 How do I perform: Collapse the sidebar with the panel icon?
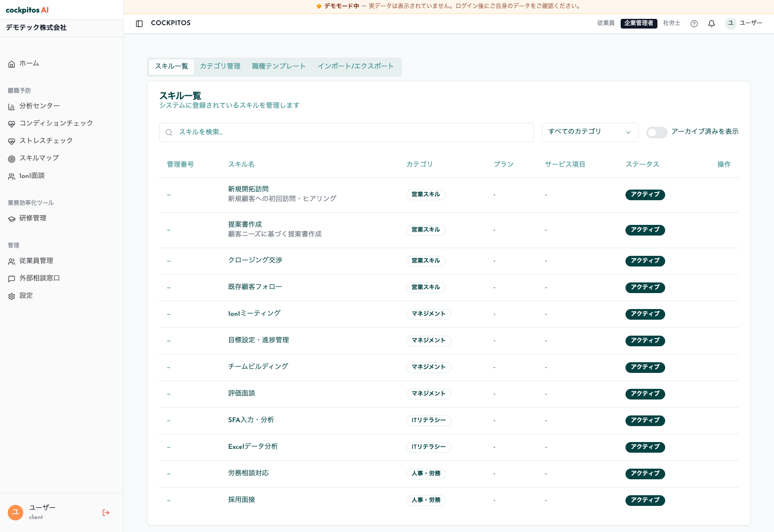pyautogui.click(x=139, y=24)
